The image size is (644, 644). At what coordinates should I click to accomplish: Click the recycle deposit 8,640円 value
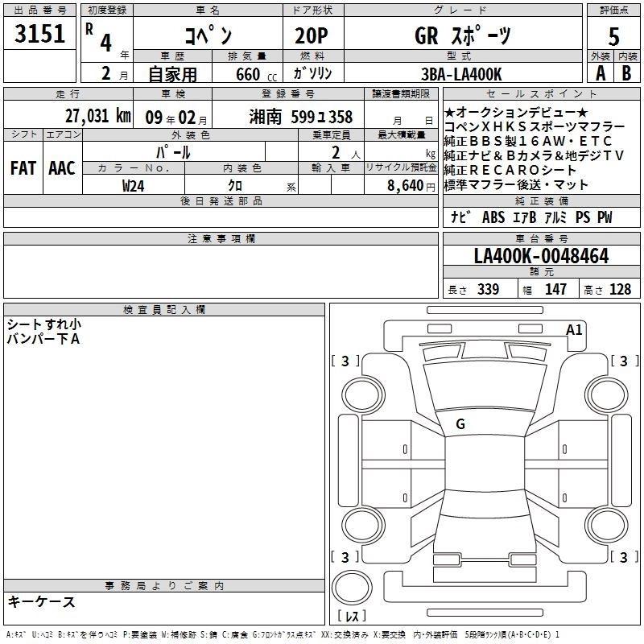point(409,185)
